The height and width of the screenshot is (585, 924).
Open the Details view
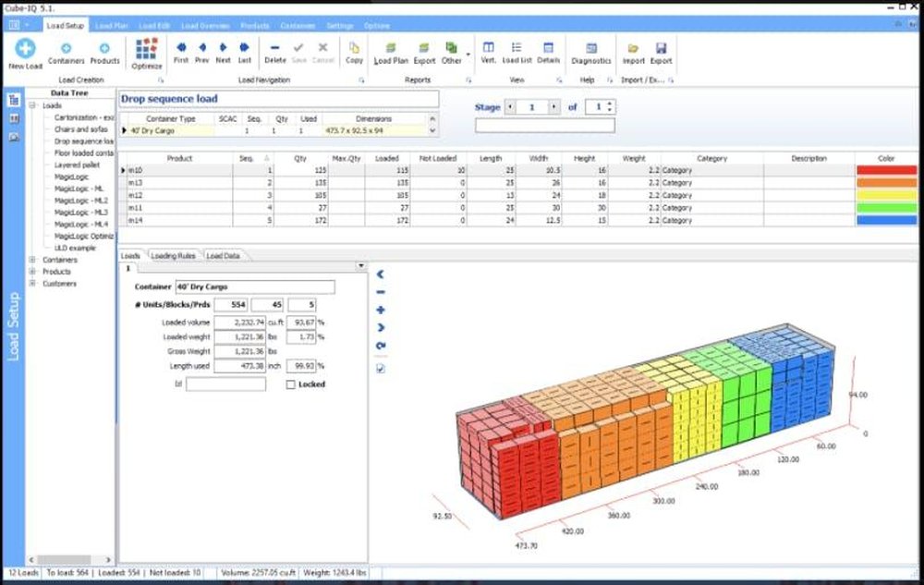[548, 52]
